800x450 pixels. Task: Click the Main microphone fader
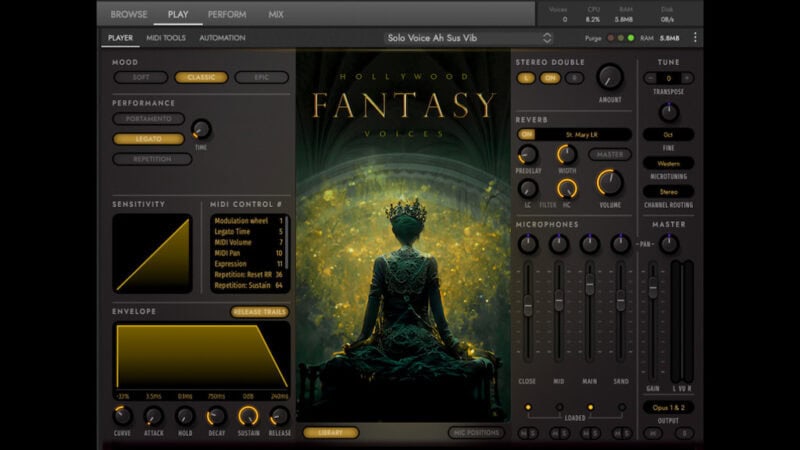[x=590, y=283]
